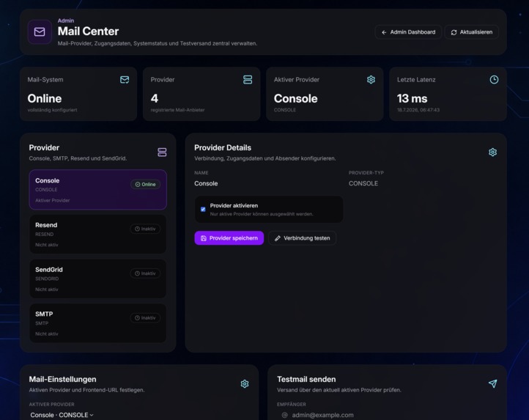Click the 'Admin' label above Mail Center

coord(66,21)
